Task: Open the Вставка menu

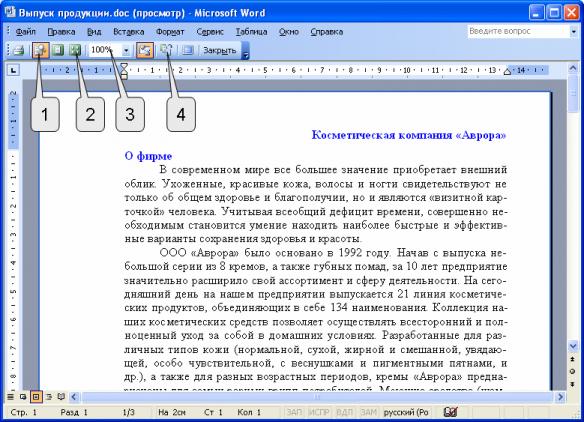Action: pos(128,32)
